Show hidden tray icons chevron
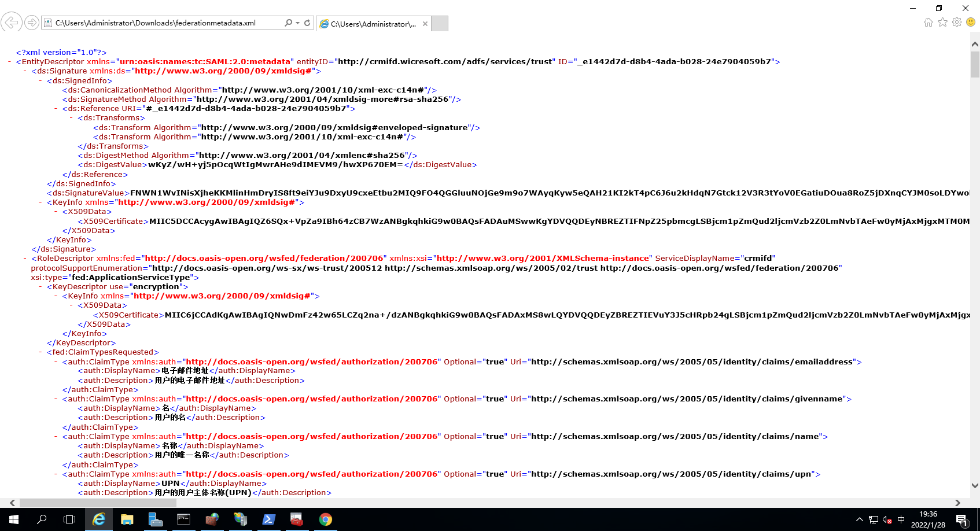Screen dimensions: 980x531 [860, 519]
